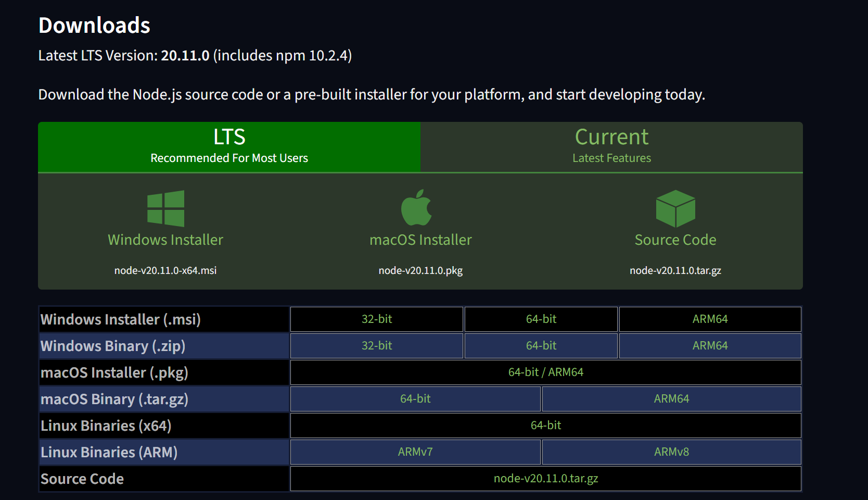This screenshot has width=868, height=500.
Task: Select ARM64 Windows Binary (.zip)
Action: (x=710, y=346)
